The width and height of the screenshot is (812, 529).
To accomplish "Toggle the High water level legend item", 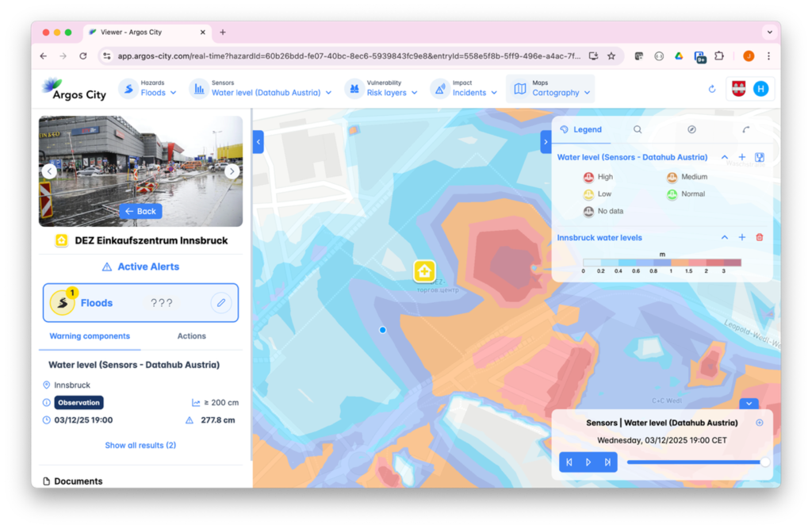I will point(589,178).
